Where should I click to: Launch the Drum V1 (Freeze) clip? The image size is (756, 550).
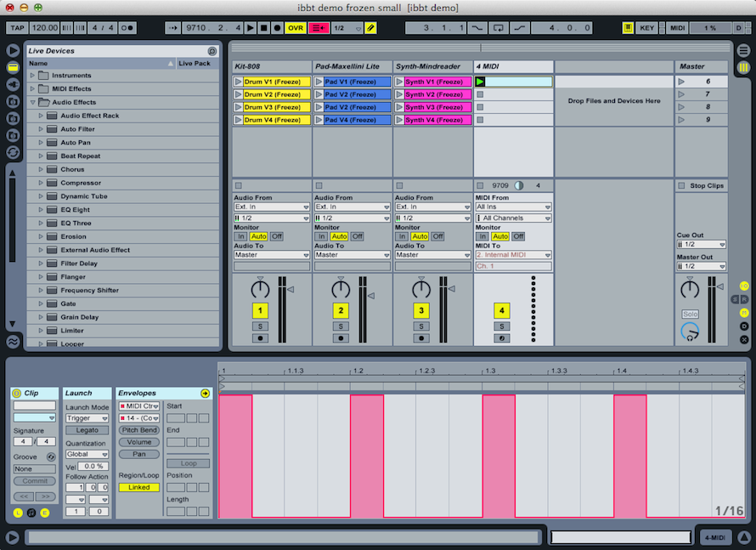(x=238, y=82)
